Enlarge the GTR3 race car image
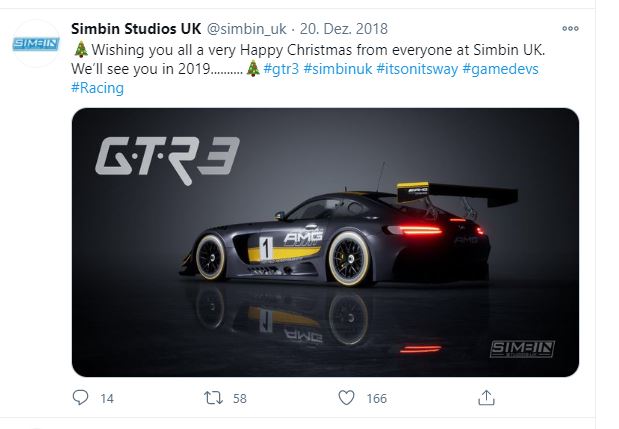Screen dimensions: 619x429 click(325, 242)
